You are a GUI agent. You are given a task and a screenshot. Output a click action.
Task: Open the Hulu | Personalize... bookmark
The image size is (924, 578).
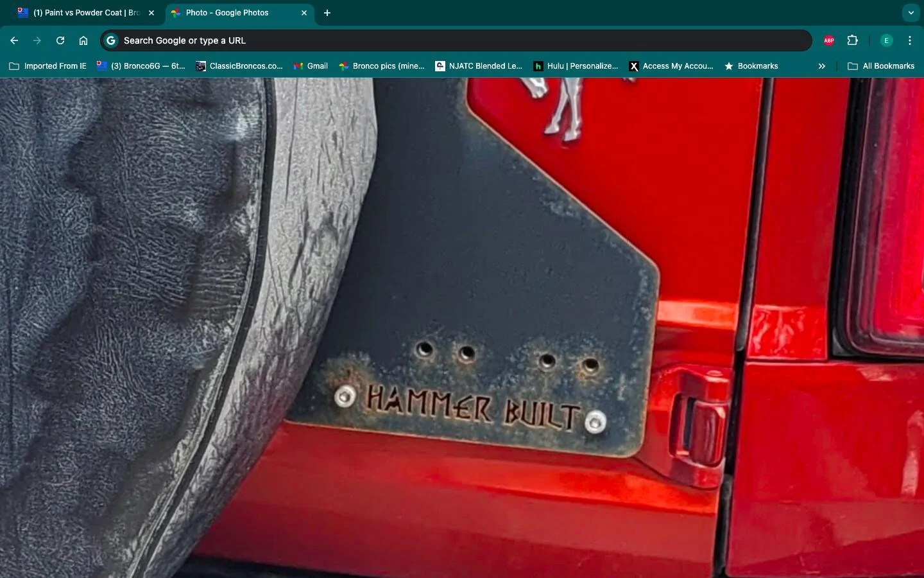576,66
